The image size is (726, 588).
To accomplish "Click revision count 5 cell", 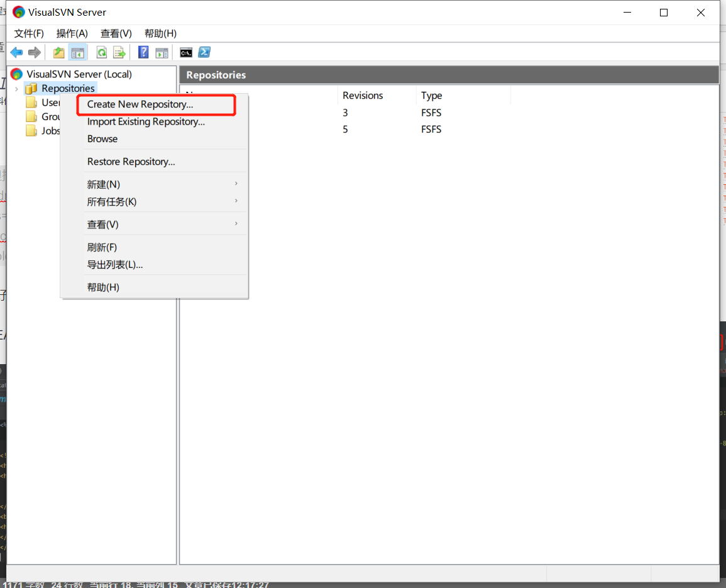I will click(x=346, y=130).
